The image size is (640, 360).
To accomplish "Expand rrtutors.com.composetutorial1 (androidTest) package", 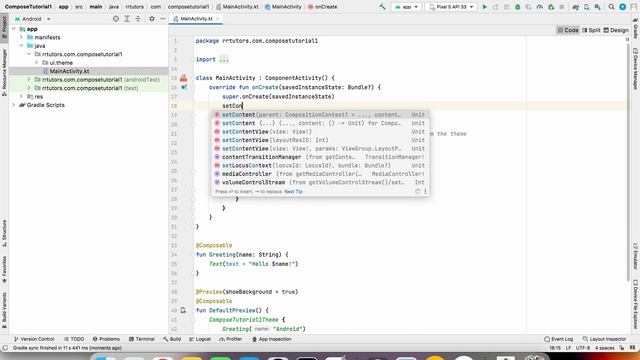I will click(29, 80).
